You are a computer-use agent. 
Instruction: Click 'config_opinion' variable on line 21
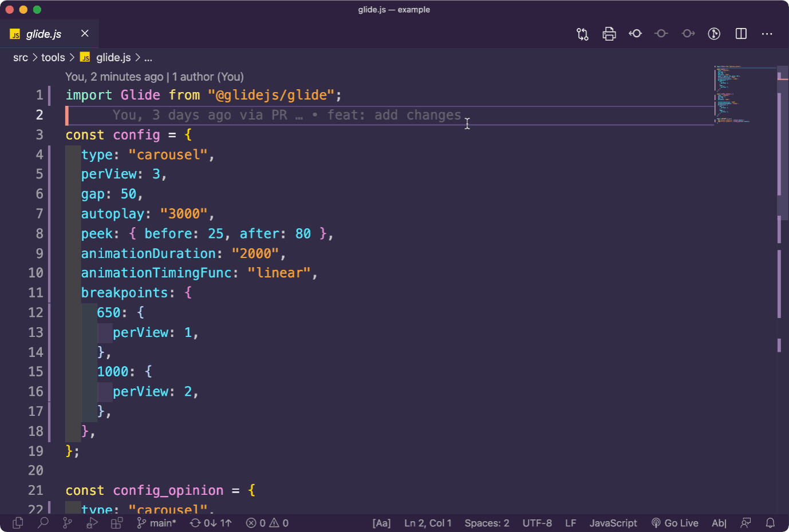point(168,490)
